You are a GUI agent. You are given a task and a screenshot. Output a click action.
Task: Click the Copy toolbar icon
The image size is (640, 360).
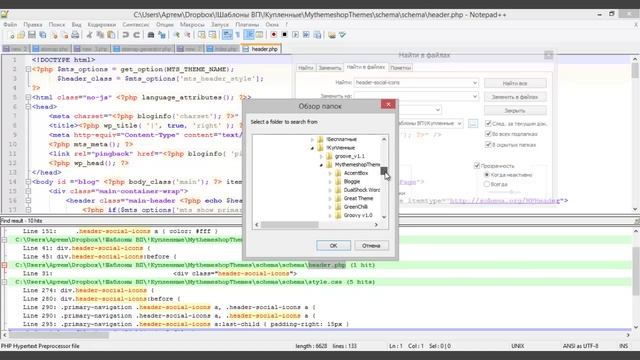[100, 36]
